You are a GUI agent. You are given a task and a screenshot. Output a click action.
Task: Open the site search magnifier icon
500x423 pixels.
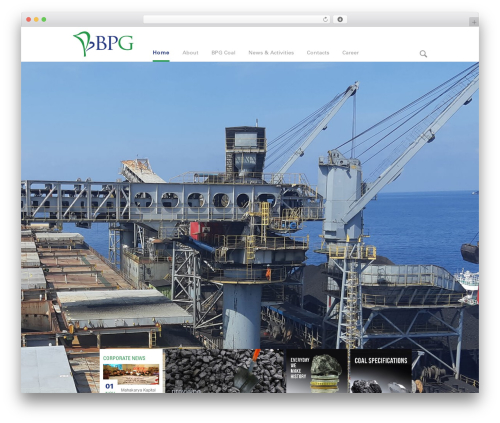pyautogui.click(x=423, y=54)
